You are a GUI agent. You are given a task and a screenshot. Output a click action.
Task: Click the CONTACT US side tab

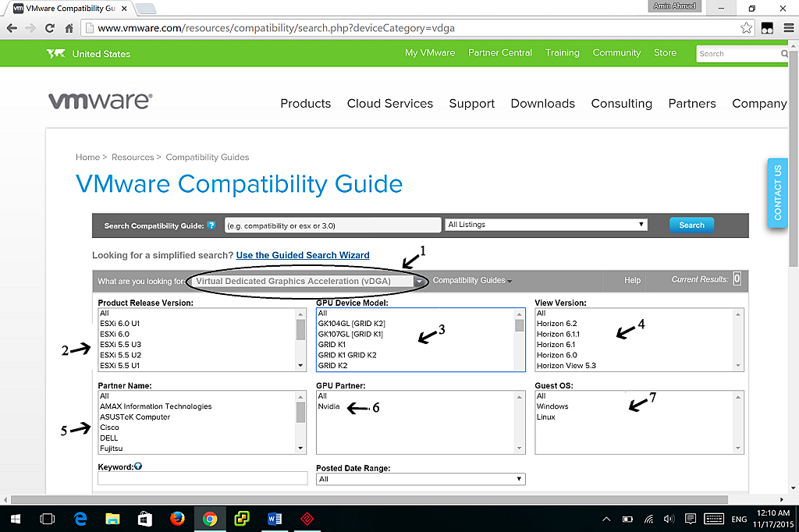pyautogui.click(x=778, y=193)
